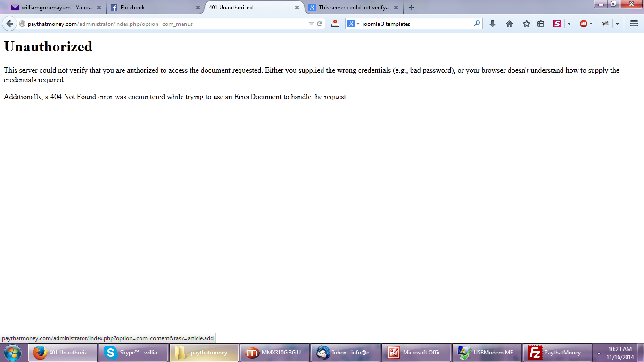This screenshot has width=644, height=362.
Task: Open FileZilla PaythatMoney taskbar item
Action: point(558,352)
